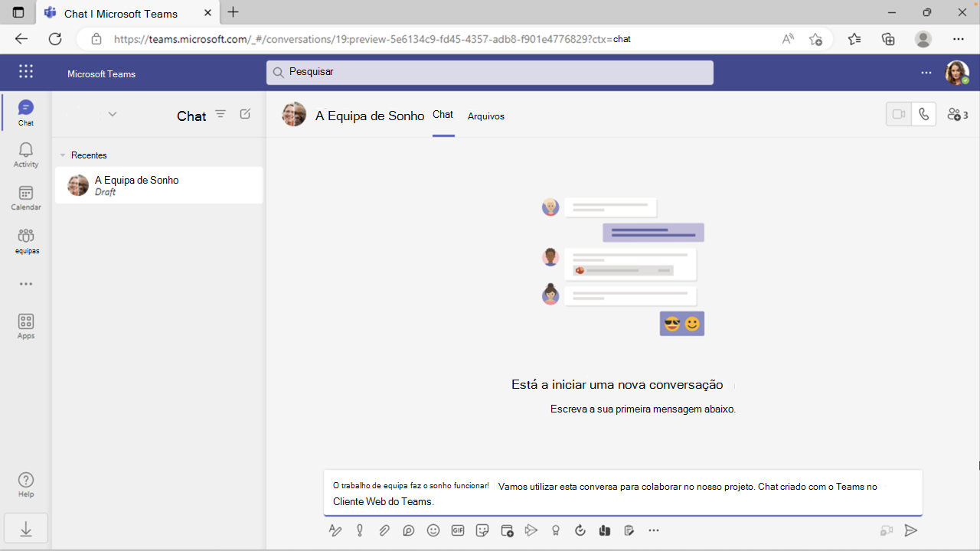This screenshot has width=980, height=551.
Task: Click the Updates circular arrow icon
Action: coord(580,530)
